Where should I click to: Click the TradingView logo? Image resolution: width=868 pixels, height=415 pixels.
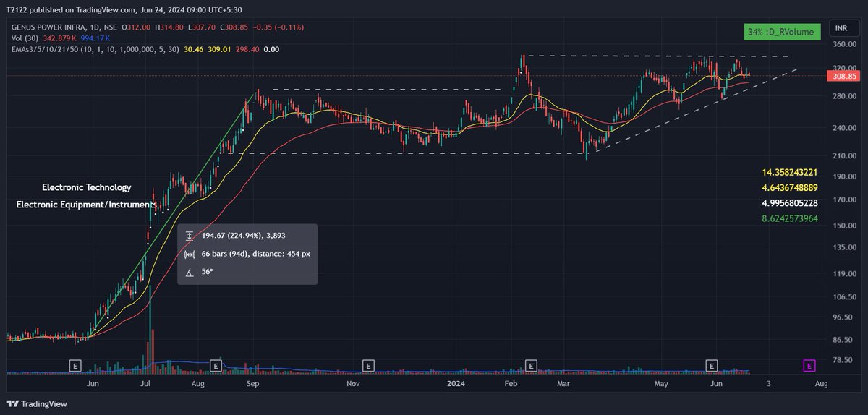[37, 404]
